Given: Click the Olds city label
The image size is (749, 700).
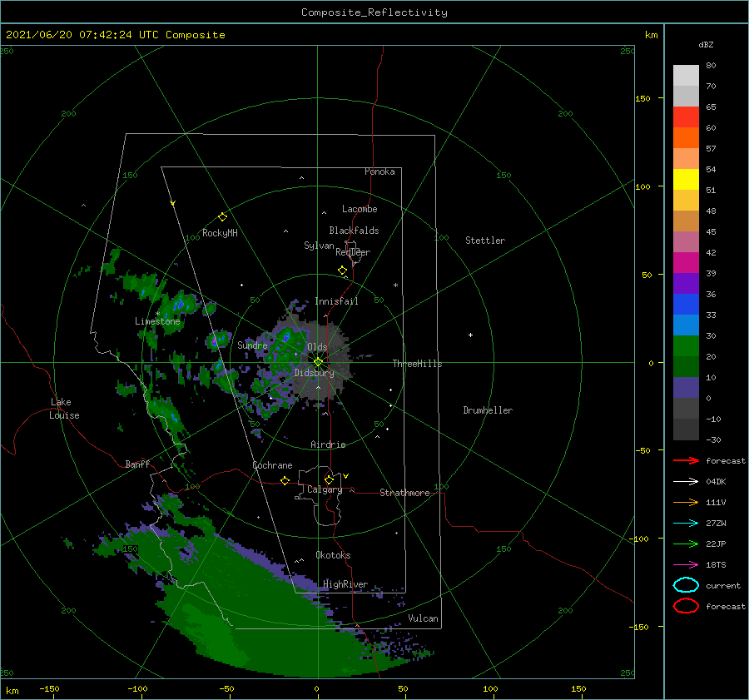Looking at the screenshot, I should tap(317, 347).
